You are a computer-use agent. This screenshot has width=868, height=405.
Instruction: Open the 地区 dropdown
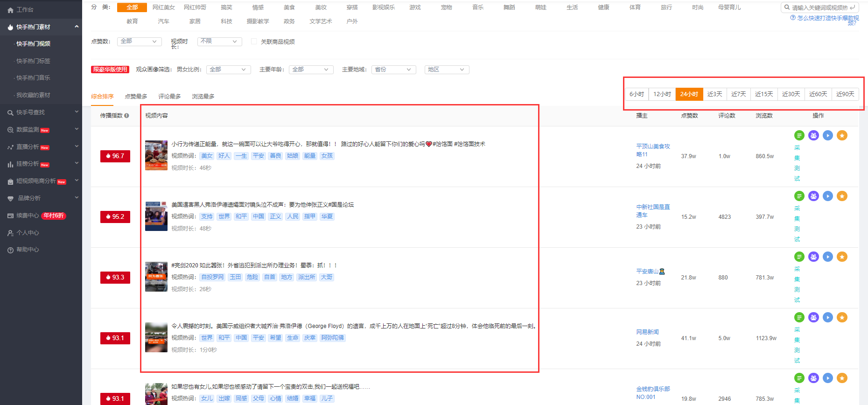[x=447, y=70]
